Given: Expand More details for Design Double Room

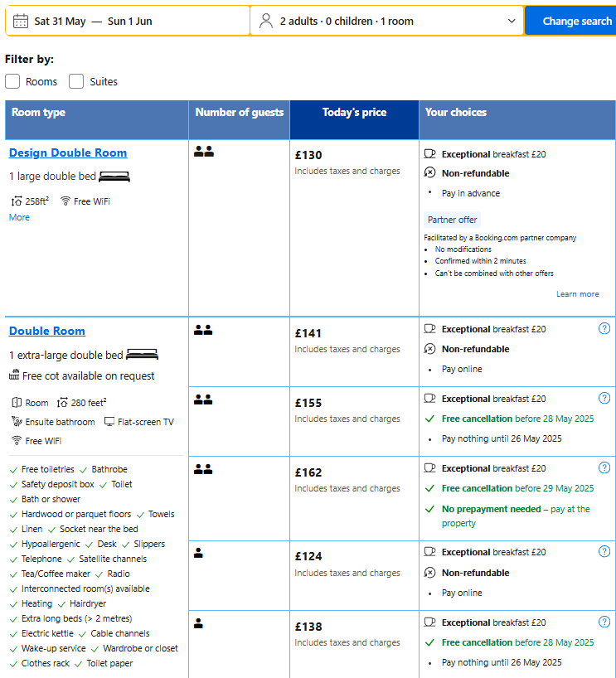Looking at the screenshot, I should tap(19, 217).
